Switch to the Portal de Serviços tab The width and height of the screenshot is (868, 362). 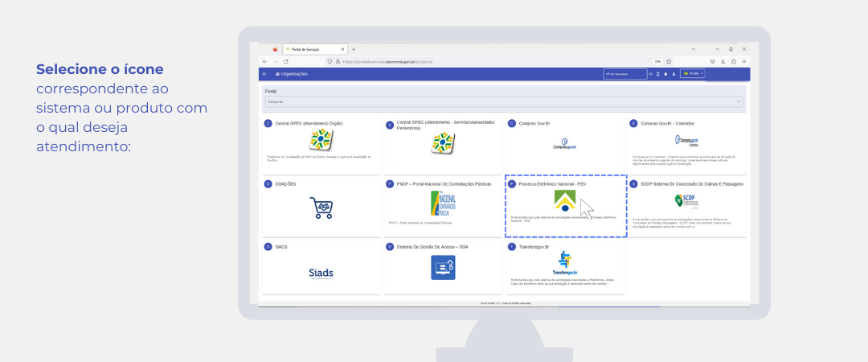coord(307,49)
